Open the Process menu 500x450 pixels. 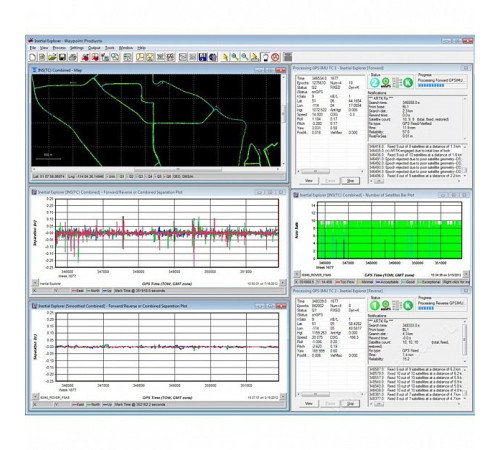pyautogui.click(x=59, y=48)
